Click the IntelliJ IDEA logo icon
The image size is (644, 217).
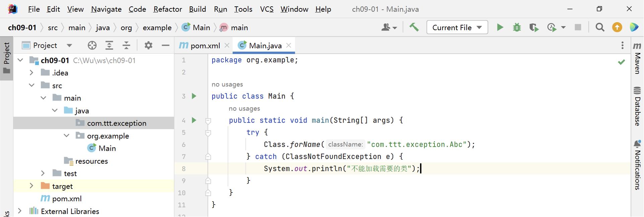click(12, 9)
